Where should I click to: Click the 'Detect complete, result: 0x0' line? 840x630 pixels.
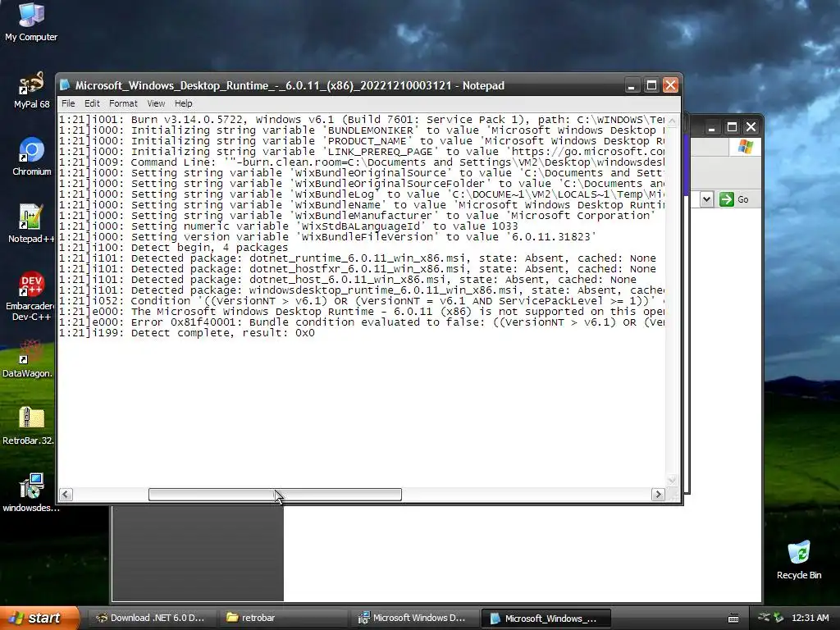point(187,333)
